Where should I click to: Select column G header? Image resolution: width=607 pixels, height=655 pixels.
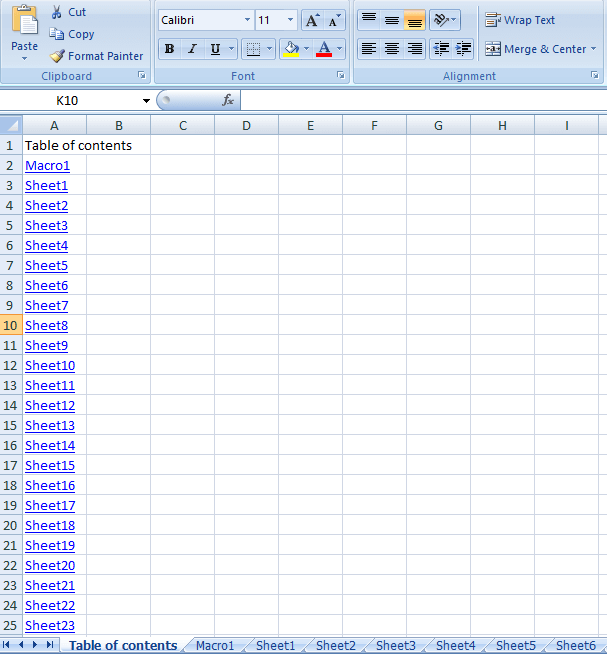pyautogui.click(x=438, y=125)
